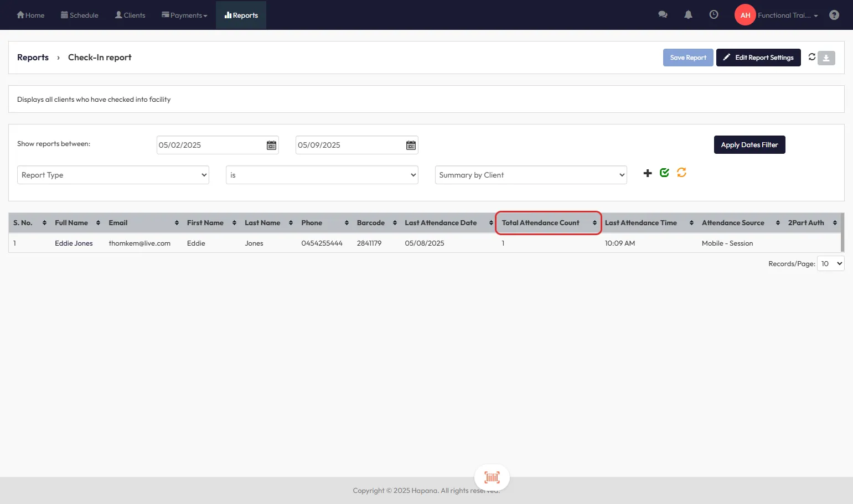Change Records/Page dropdown value

pos(830,264)
